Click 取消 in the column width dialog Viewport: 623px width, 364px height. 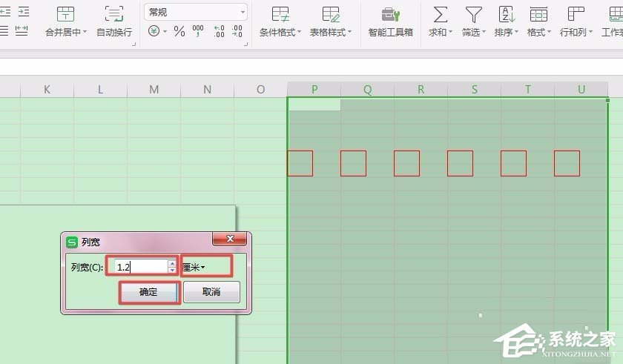[211, 292]
